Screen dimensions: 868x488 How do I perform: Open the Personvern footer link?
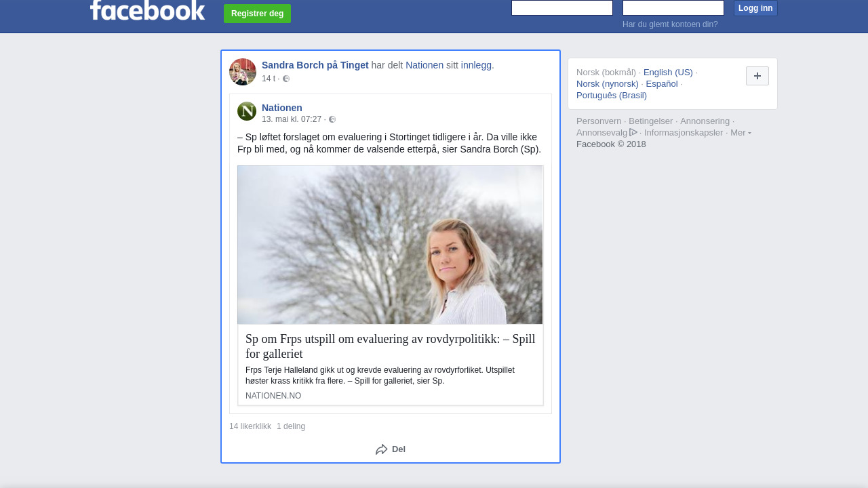pyautogui.click(x=599, y=121)
